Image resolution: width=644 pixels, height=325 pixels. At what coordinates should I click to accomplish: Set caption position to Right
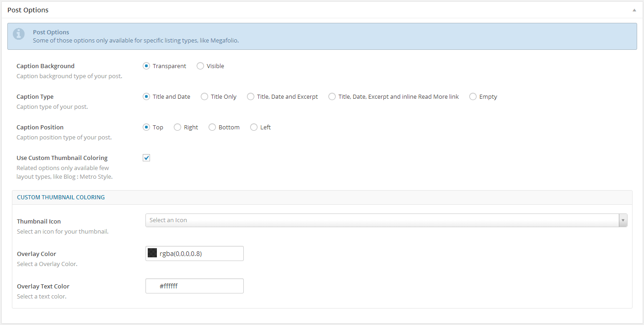pos(177,127)
